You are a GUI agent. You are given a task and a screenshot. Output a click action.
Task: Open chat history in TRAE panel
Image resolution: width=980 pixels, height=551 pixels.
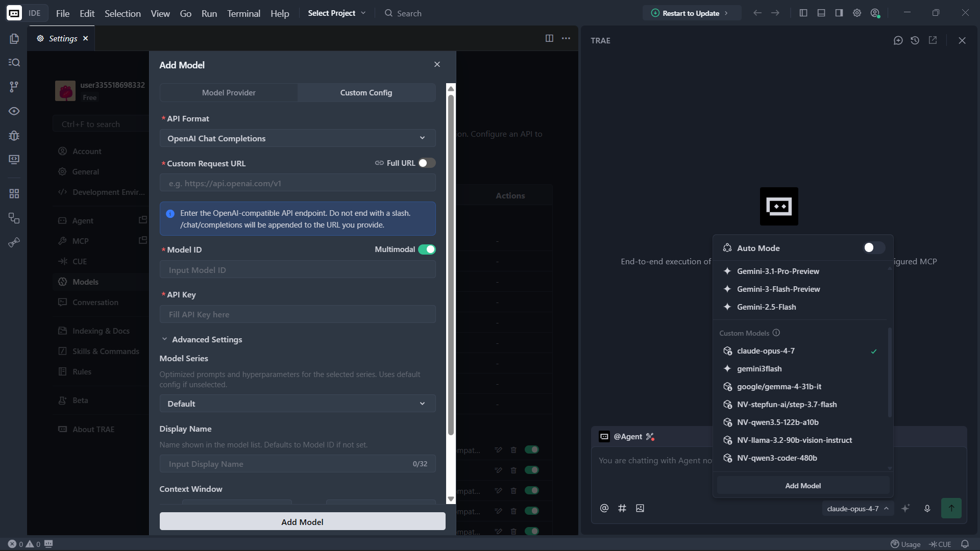[915, 40]
